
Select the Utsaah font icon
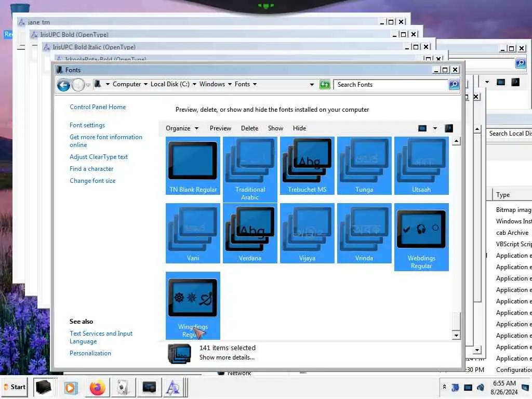click(421, 166)
